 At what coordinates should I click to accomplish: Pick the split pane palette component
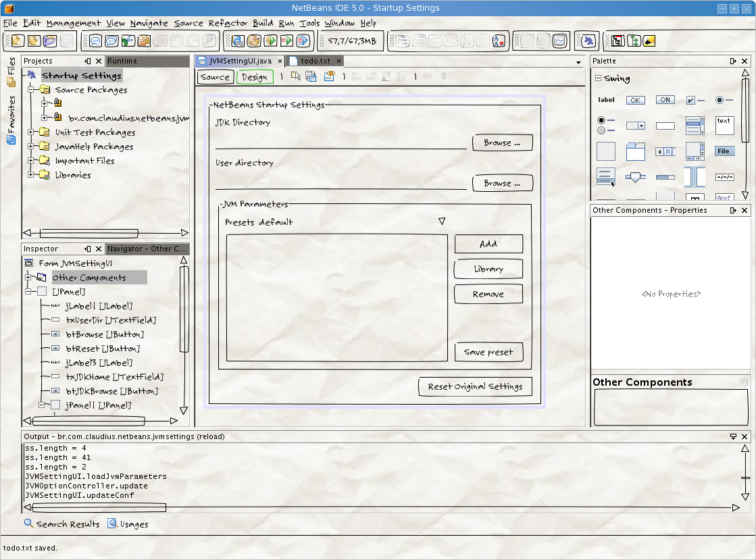[695, 177]
